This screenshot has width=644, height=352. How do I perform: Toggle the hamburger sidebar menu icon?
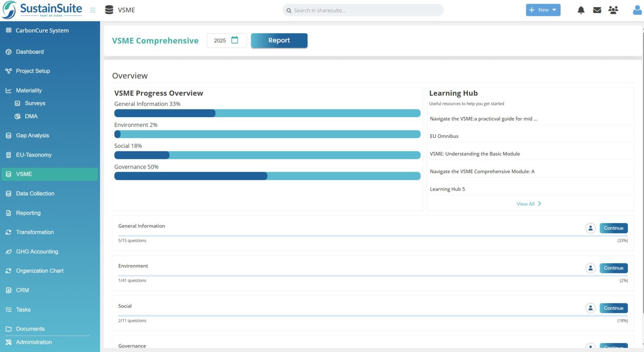93,10
